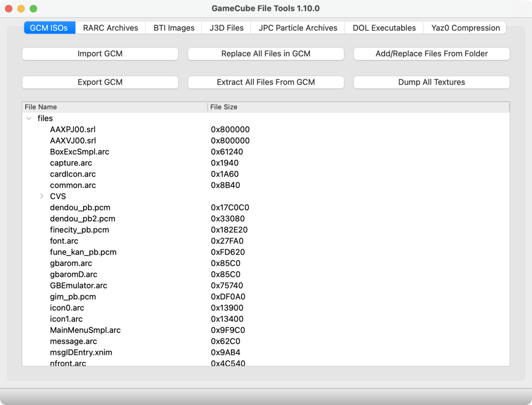
Task: Click Replace All Files in GCM
Action: [266, 54]
